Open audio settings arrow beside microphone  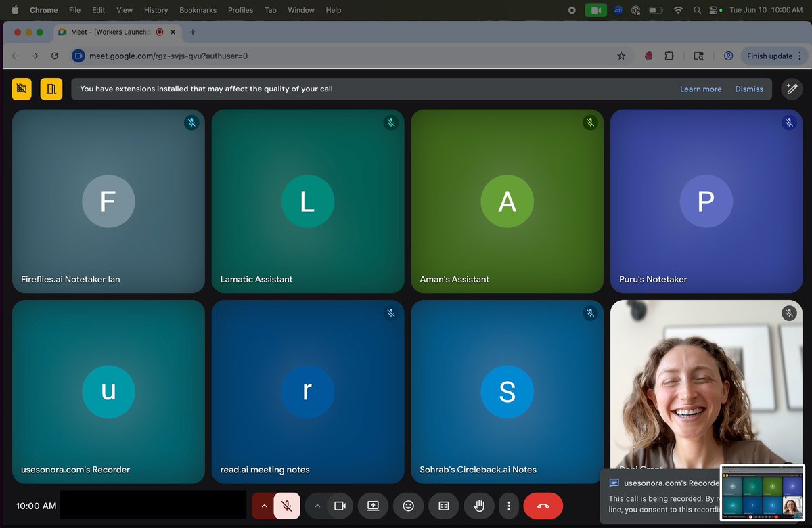(x=264, y=506)
